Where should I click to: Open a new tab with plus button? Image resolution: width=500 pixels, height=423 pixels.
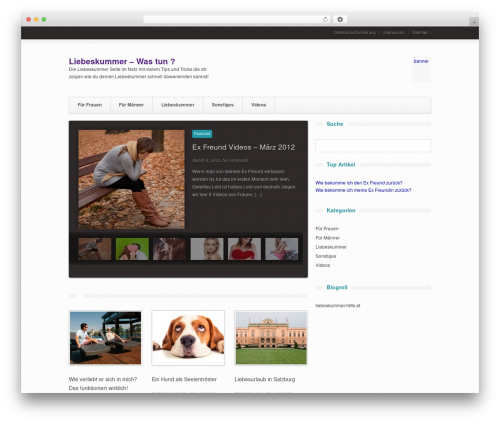coord(474,22)
